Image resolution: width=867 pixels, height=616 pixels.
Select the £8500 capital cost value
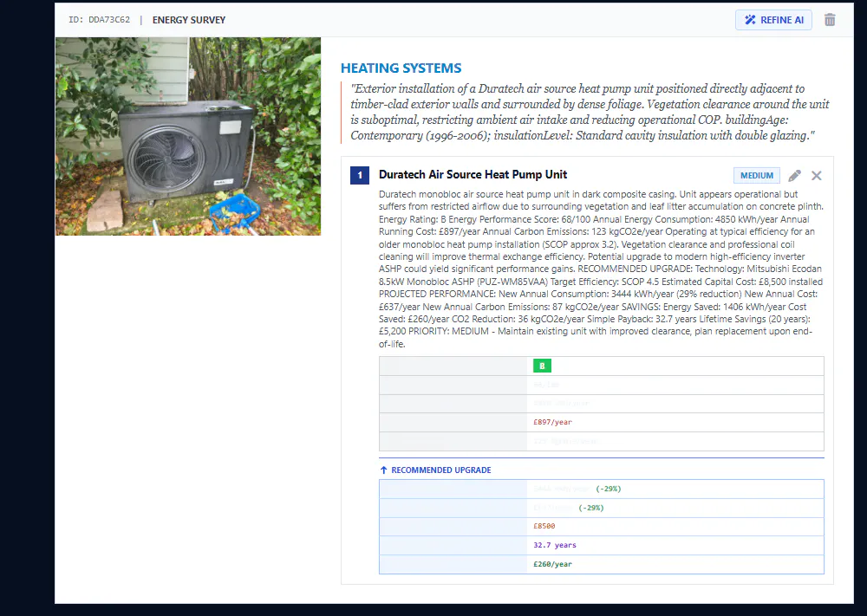544,526
